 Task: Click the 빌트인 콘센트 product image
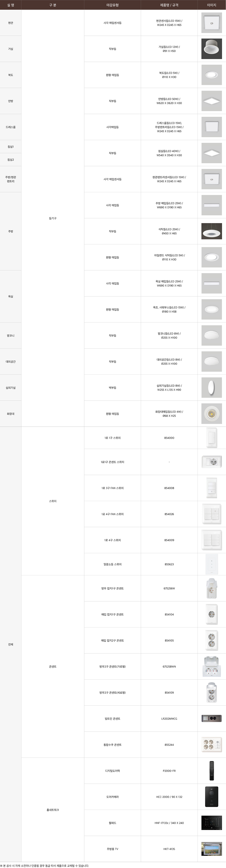point(211,718)
